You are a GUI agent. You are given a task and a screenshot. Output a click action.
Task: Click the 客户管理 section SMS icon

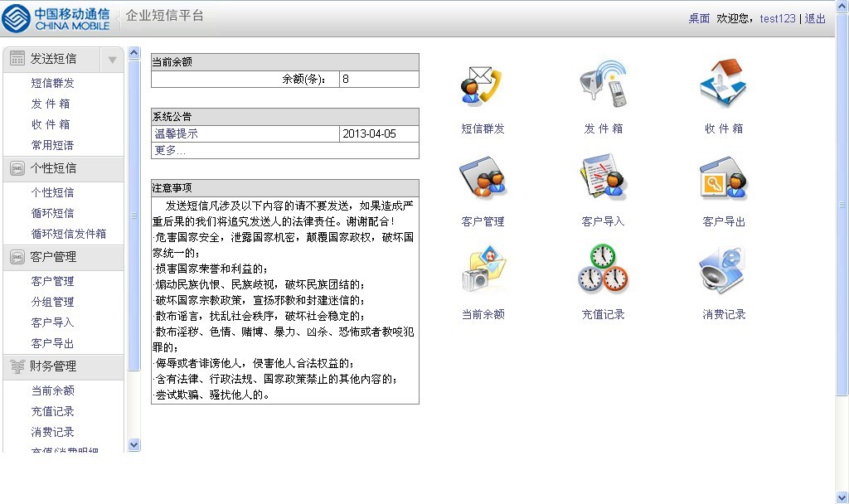[x=17, y=257]
